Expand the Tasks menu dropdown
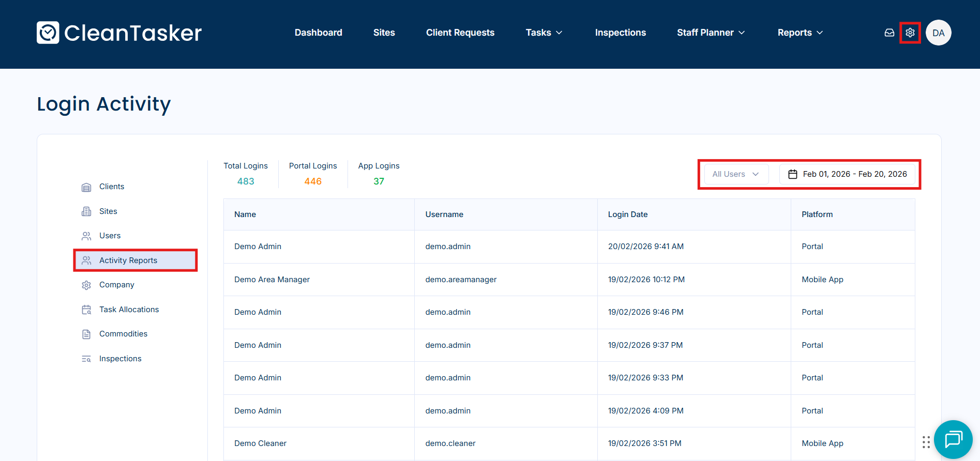The image size is (980, 461). click(x=544, y=33)
